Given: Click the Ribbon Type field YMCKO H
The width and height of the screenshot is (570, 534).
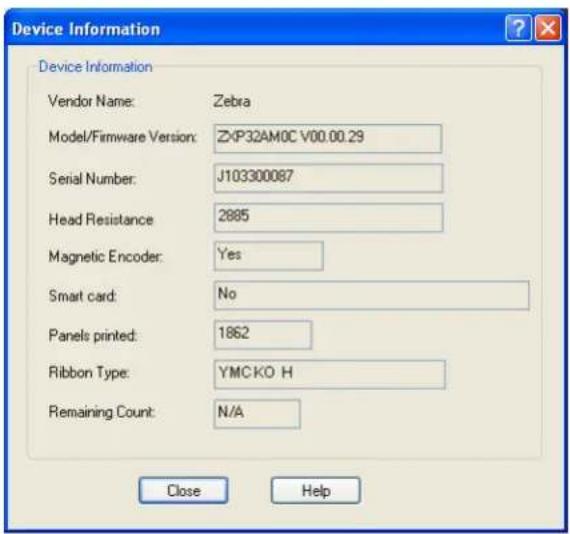Looking at the screenshot, I should tap(330, 374).
